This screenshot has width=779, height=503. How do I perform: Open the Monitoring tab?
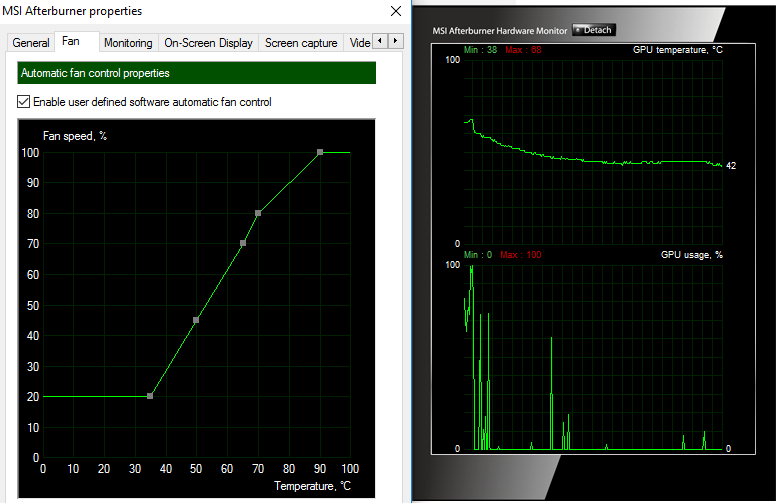(x=128, y=43)
